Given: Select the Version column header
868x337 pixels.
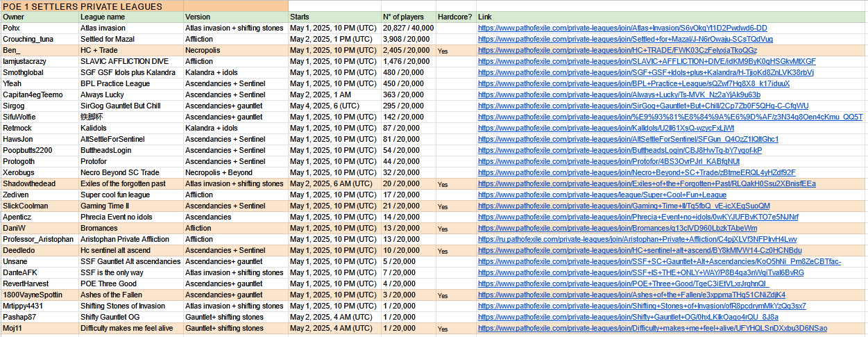Looking at the screenshot, I should [235, 17].
